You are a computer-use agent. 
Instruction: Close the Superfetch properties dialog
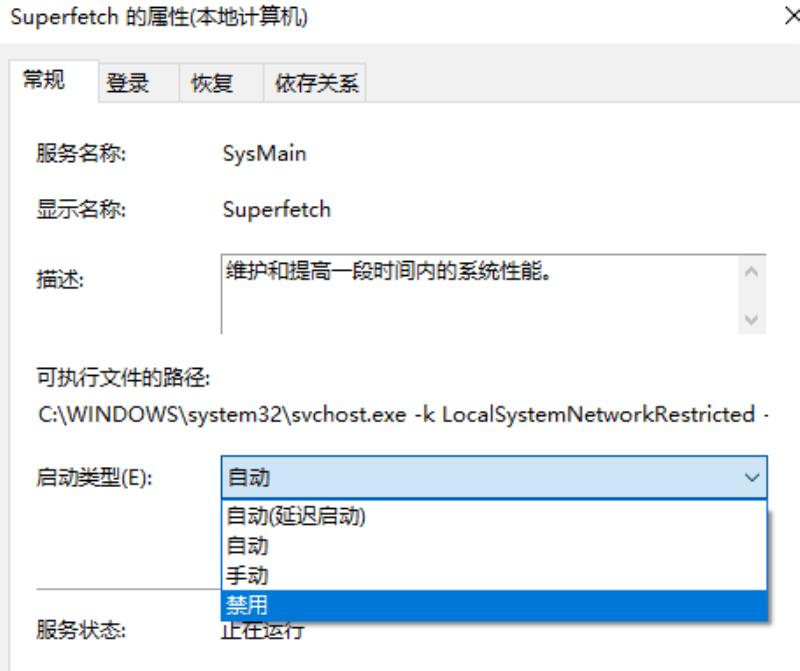click(792, 16)
